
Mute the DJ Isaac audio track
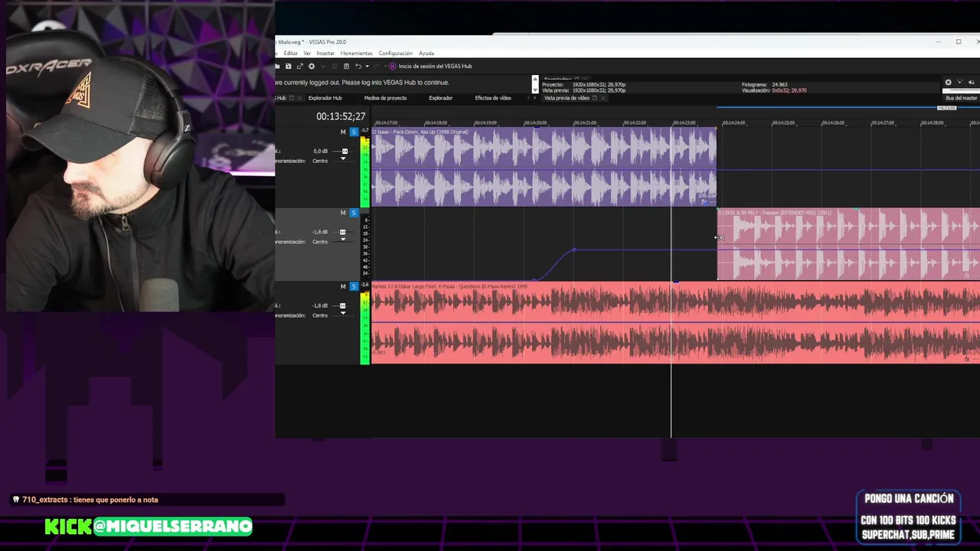pos(343,132)
